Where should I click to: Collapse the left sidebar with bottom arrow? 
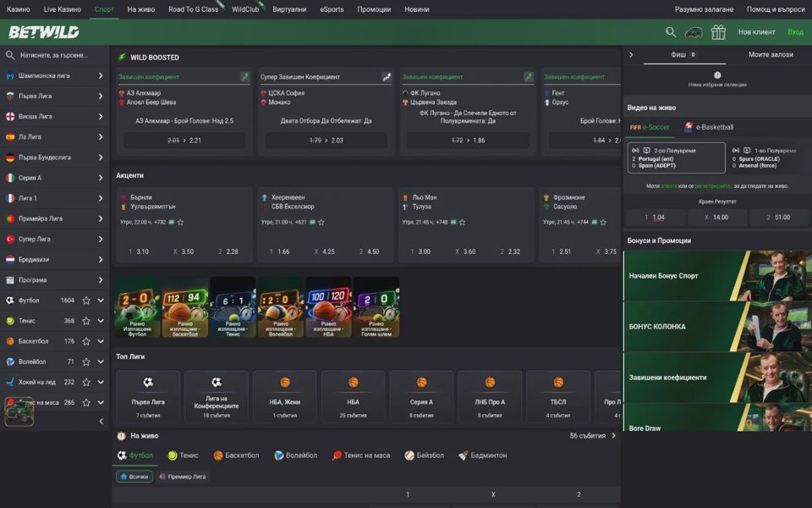[101, 422]
